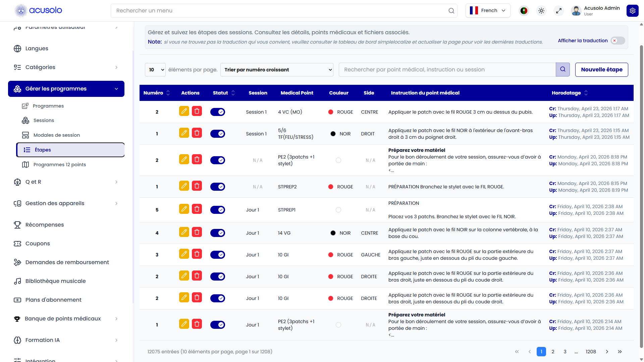This screenshot has width=644, height=362.
Task: Sort by Numéro column arrows
Action: [x=168, y=93]
